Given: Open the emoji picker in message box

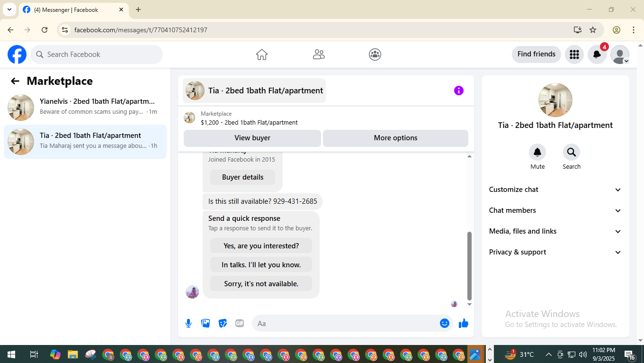Looking at the screenshot, I should click(444, 323).
